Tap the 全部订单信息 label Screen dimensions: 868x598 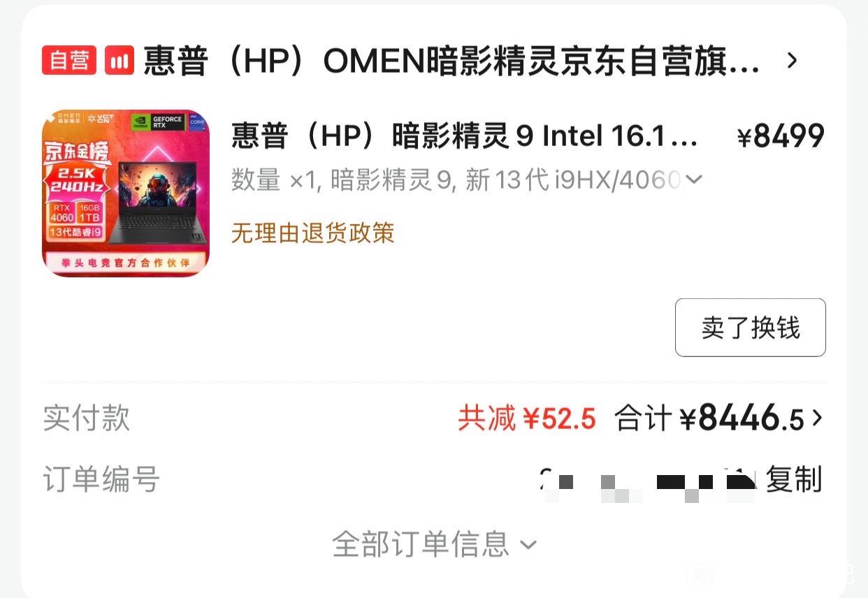click(421, 544)
